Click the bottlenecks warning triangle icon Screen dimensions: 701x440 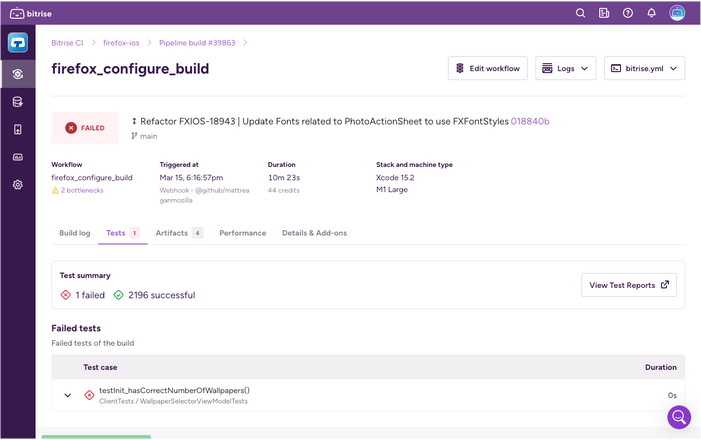coord(55,190)
